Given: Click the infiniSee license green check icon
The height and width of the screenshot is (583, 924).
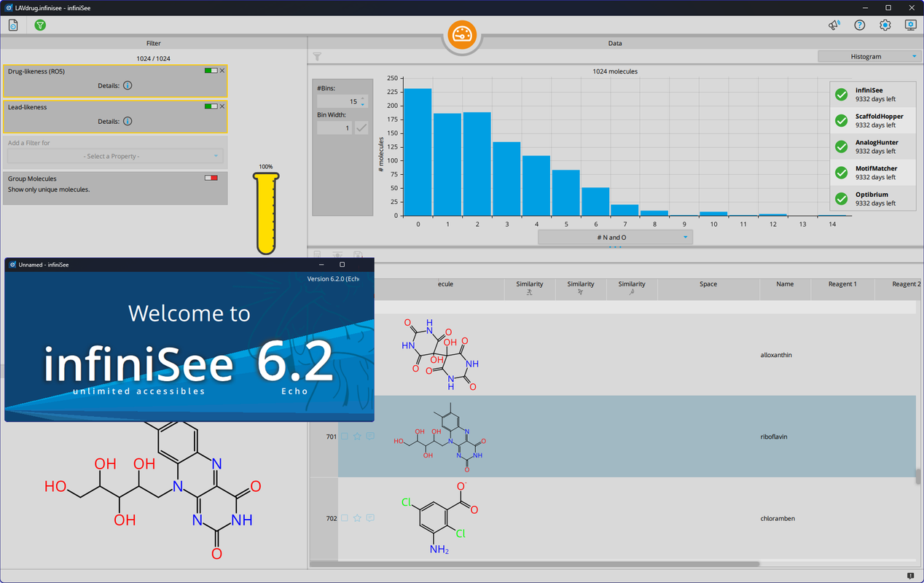Looking at the screenshot, I should pos(842,95).
